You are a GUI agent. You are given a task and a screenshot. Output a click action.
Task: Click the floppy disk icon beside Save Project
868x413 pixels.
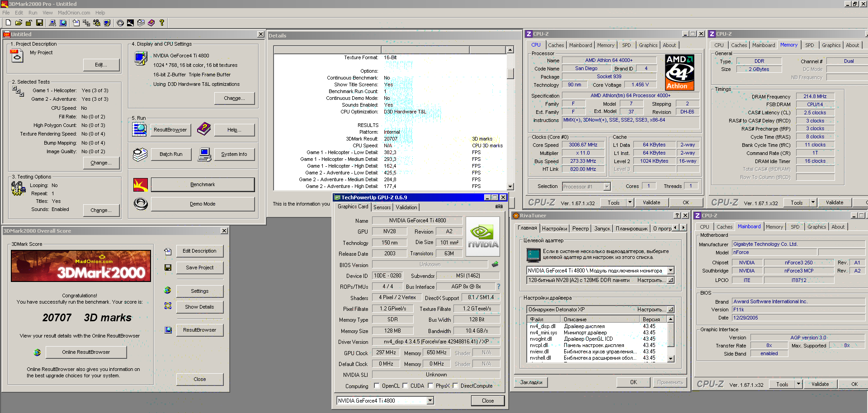tap(168, 268)
